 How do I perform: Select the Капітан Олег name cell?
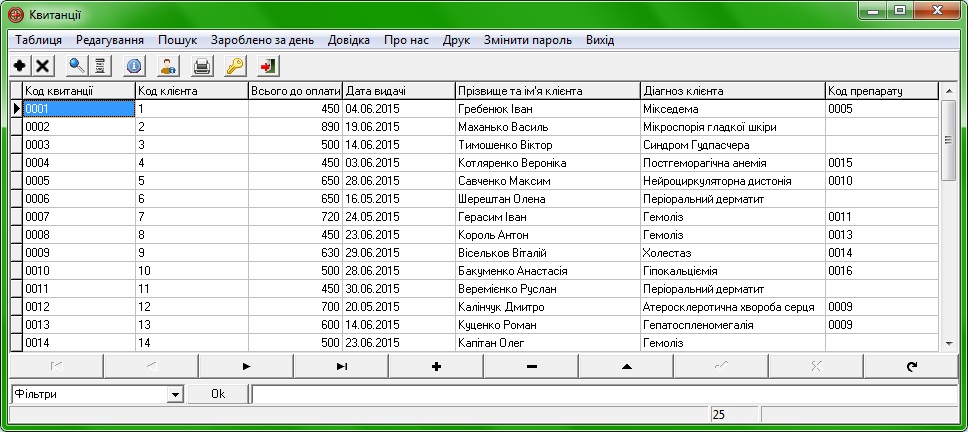(x=548, y=343)
